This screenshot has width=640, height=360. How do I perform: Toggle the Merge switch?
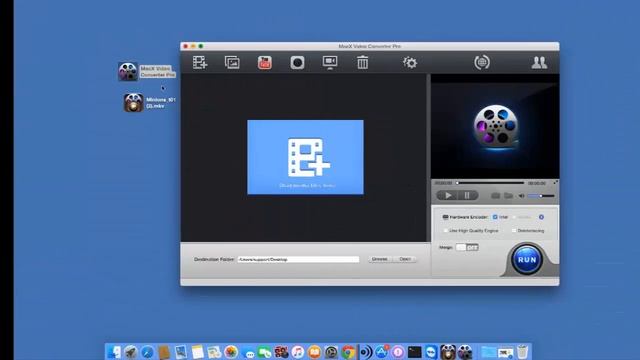[467, 247]
